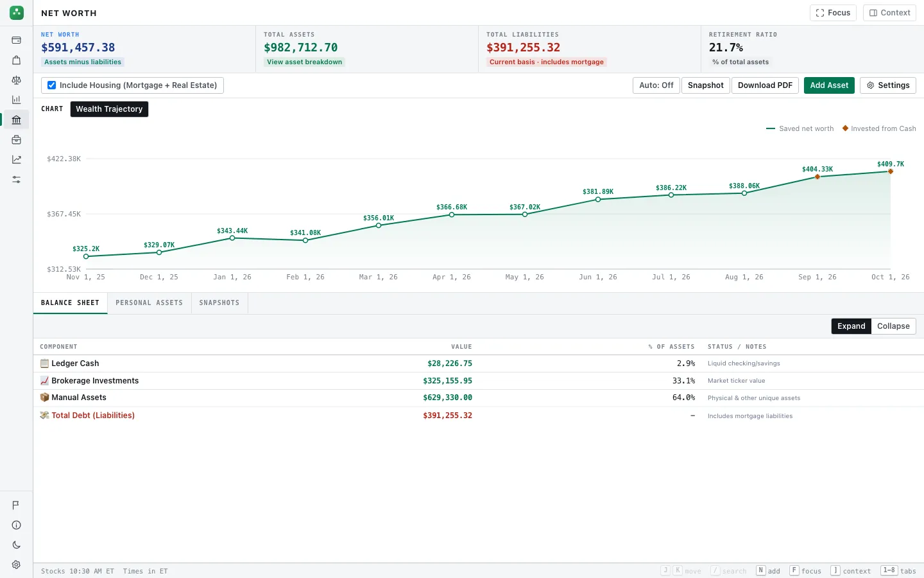Expand the Manual Assets row

click(479, 398)
